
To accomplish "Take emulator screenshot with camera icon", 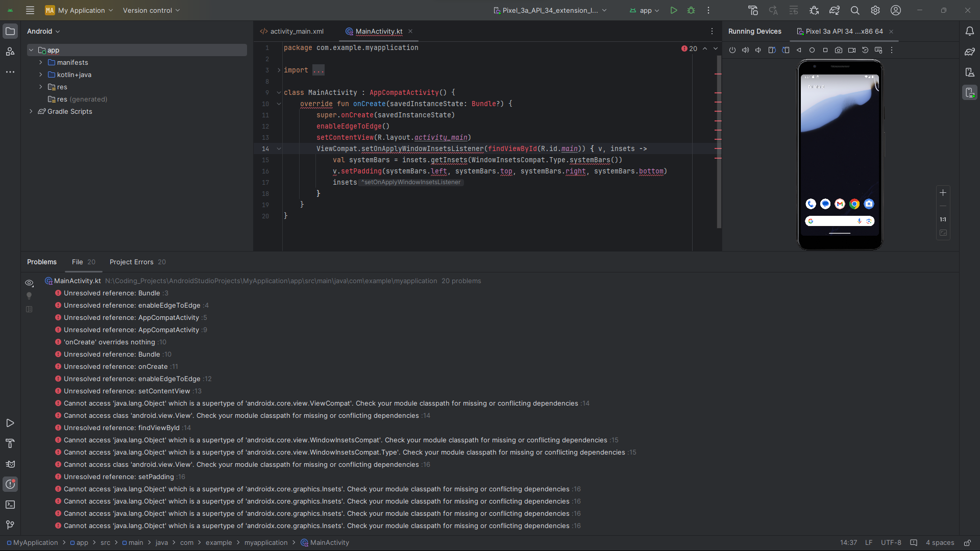I will [x=838, y=50].
